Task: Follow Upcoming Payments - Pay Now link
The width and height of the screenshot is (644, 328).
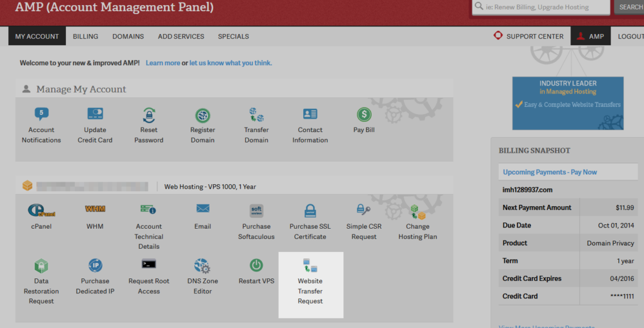Action: tap(550, 172)
